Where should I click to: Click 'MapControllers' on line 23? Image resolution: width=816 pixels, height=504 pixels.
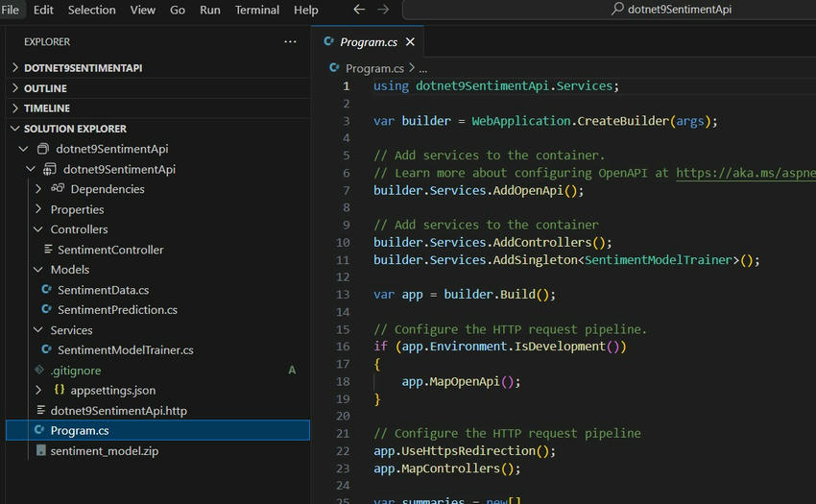(451, 468)
